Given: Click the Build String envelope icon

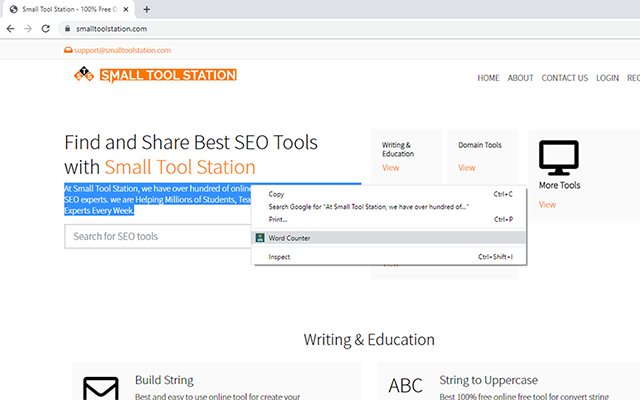Looking at the screenshot, I should pos(101,388).
